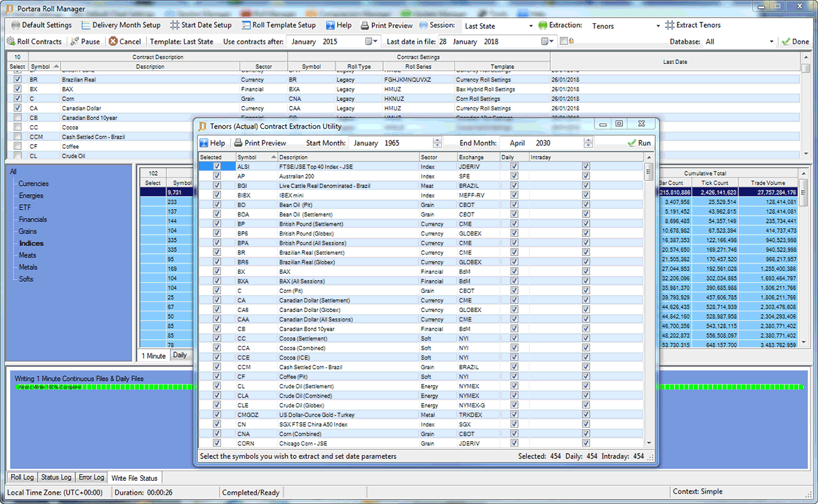Click the Cancel button
Screen dimensions: 818x504
tap(125, 42)
